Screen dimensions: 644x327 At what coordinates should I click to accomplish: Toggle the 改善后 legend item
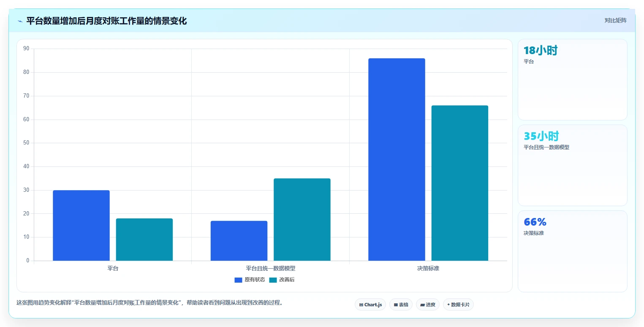(282, 280)
